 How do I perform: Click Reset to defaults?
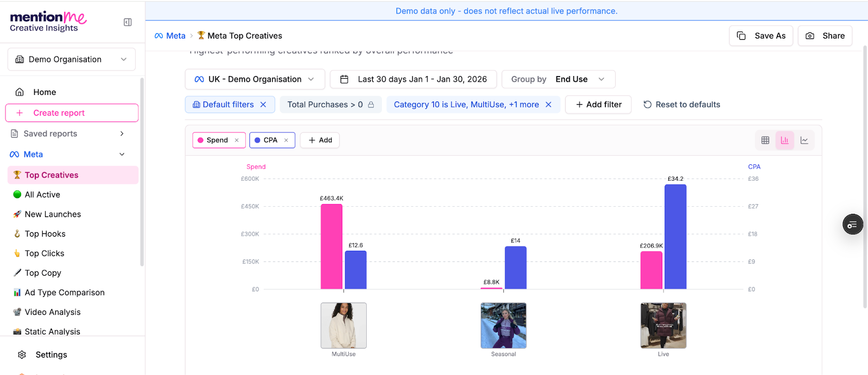coord(682,105)
